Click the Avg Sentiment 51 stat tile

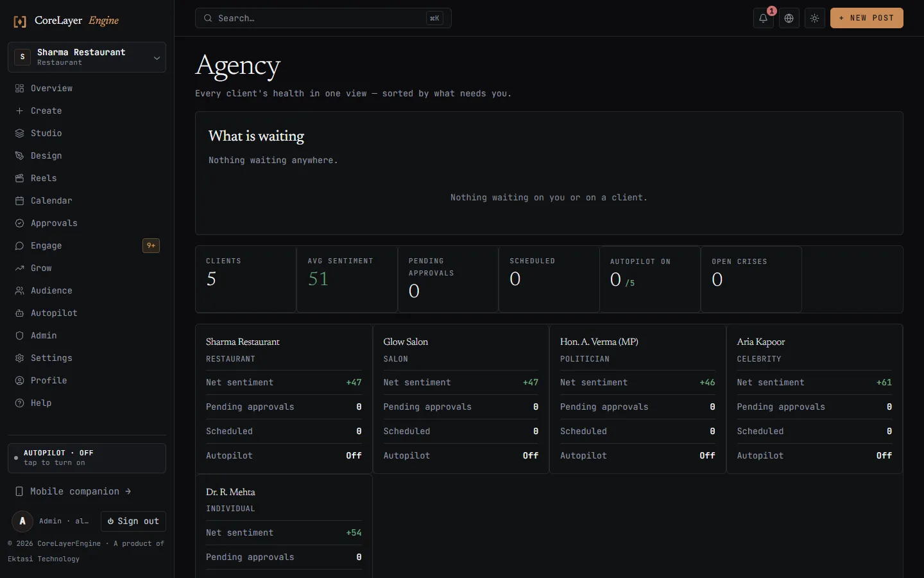(x=347, y=279)
